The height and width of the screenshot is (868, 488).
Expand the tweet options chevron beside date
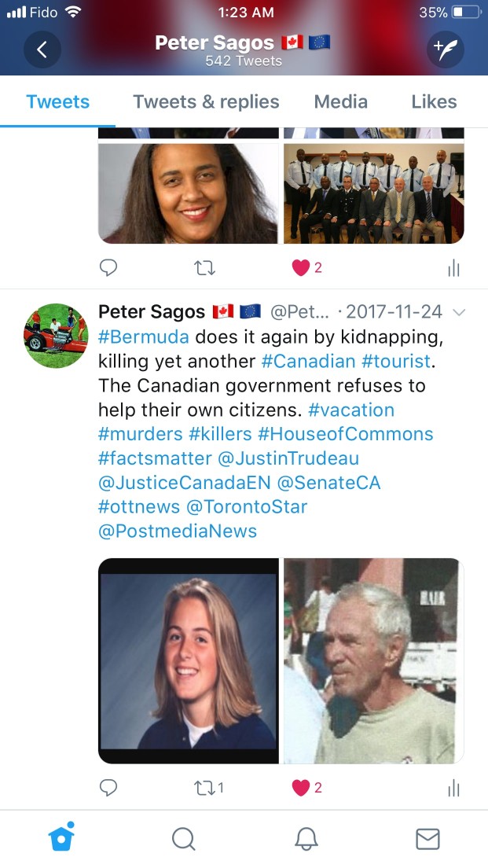(459, 312)
